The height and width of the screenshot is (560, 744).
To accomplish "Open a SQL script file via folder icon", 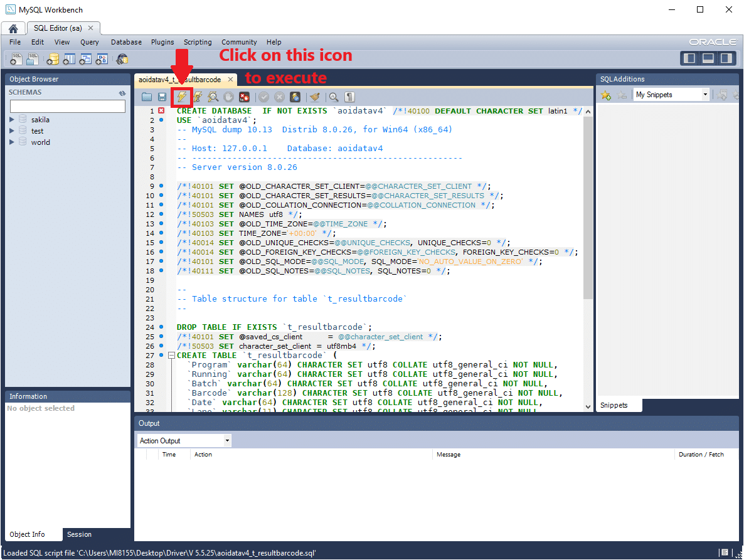I will pos(147,97).
